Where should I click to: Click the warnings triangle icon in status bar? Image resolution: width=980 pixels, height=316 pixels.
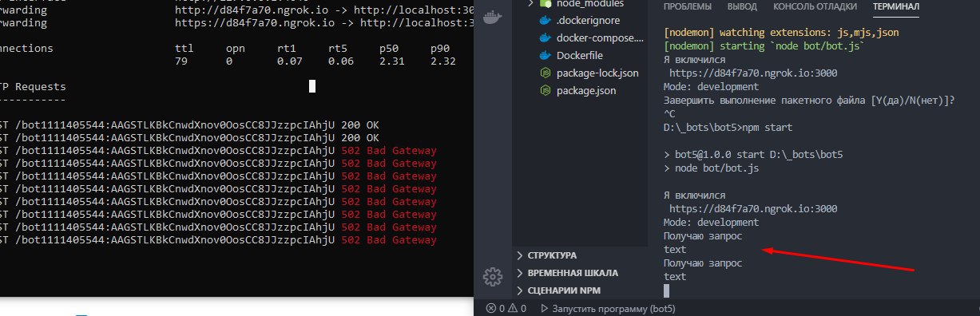click(x=514, y=308)
